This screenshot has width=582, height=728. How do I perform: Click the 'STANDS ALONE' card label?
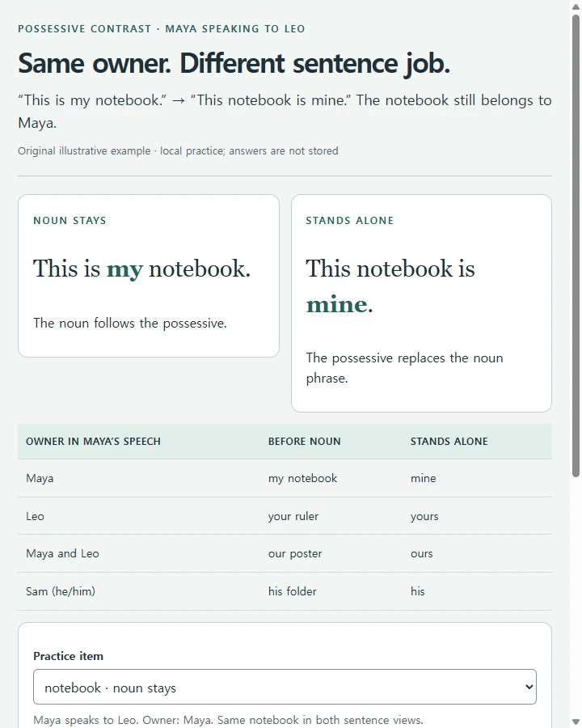pyautogui.click(x=349, y=221)
